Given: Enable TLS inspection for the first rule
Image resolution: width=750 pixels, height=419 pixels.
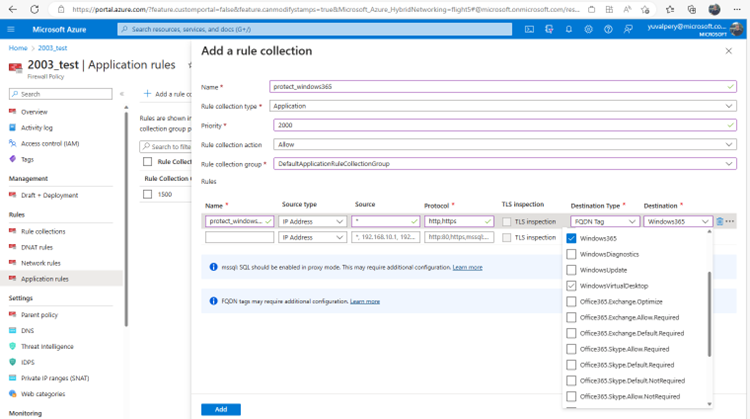Looking at the screenshot, I should 507,221.
